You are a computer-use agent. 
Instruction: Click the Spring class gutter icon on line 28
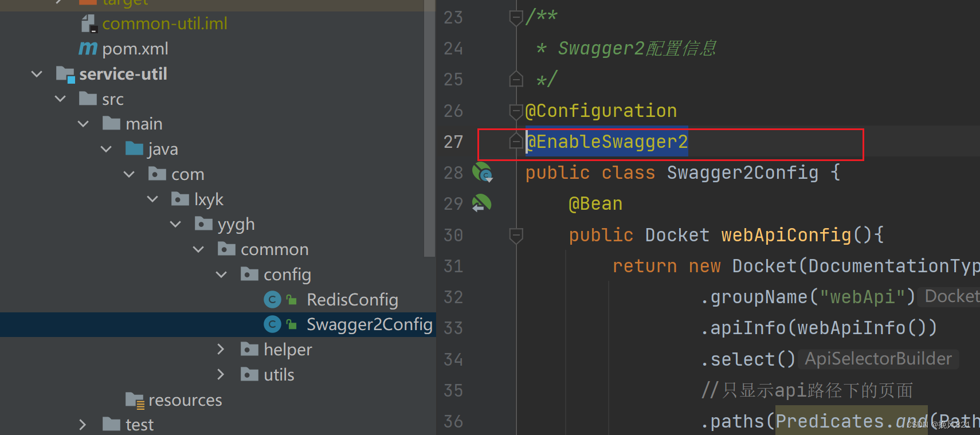click(x=482, y=172)
